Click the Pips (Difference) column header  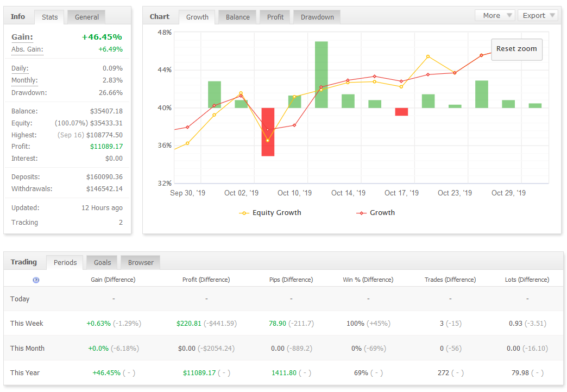[x=291, y=280]
